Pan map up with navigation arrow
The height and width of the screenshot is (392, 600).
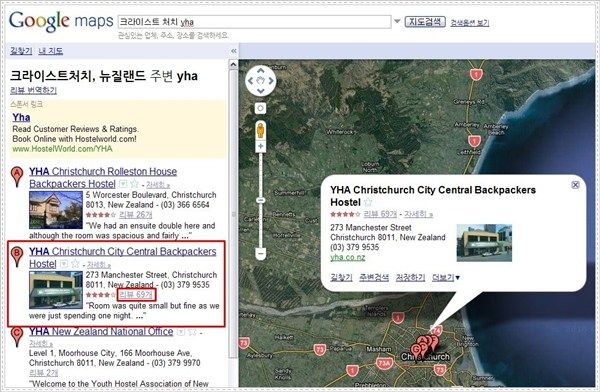[261, 70]
